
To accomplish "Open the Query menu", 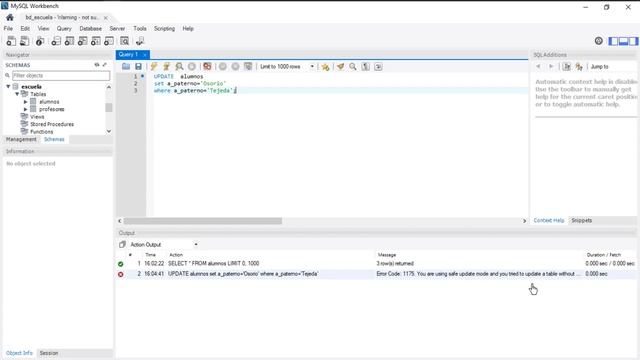I will 64,29.
